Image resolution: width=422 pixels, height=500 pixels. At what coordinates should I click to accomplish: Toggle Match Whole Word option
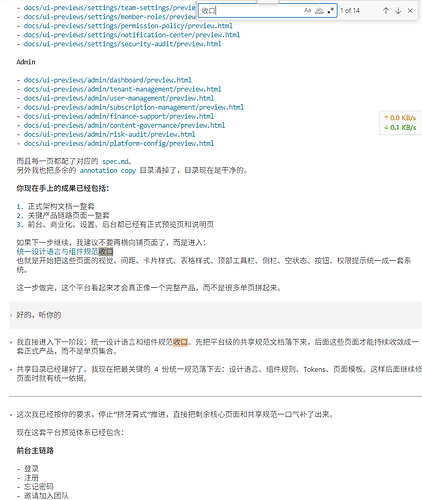(x=319, y=11)
